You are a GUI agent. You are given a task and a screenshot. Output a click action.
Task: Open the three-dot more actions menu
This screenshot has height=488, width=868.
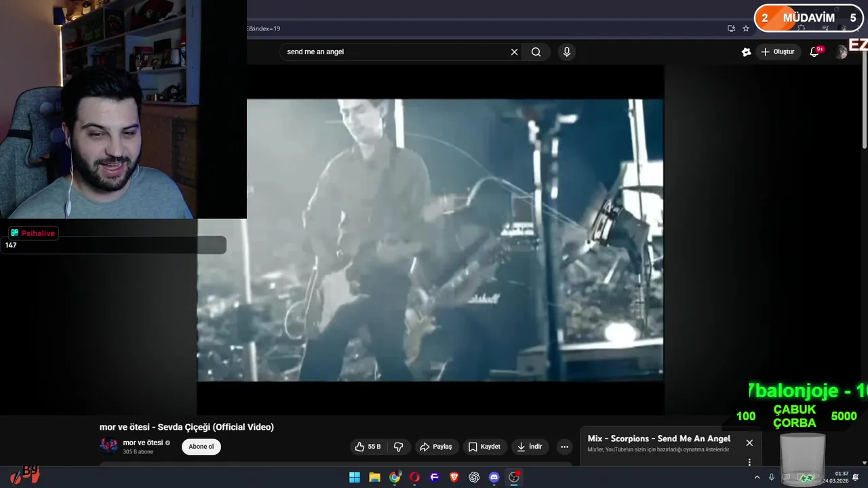[x=564, y=447]
